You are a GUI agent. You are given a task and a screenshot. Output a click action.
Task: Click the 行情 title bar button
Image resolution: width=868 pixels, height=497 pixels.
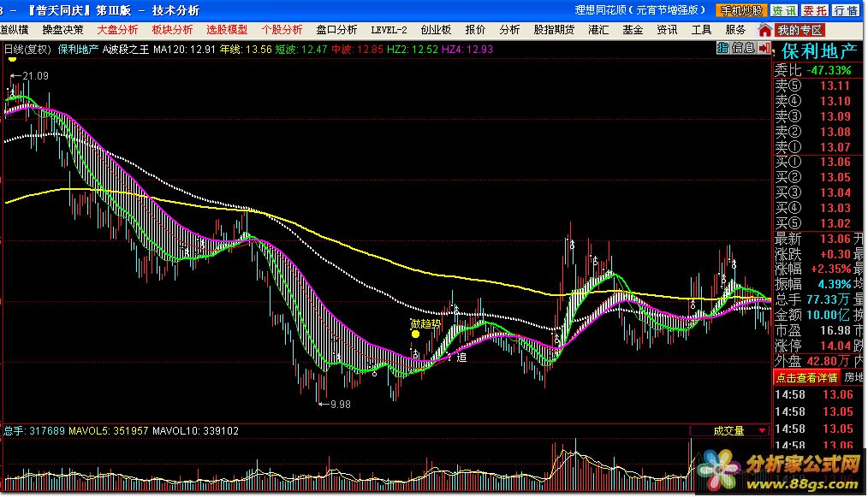click(846, 10)
